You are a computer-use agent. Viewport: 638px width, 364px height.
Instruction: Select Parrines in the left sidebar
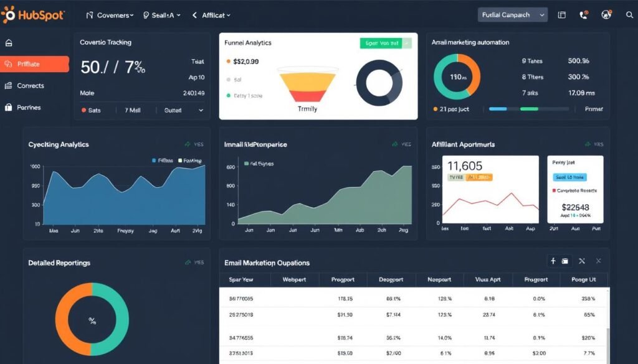tap(29, 107)
